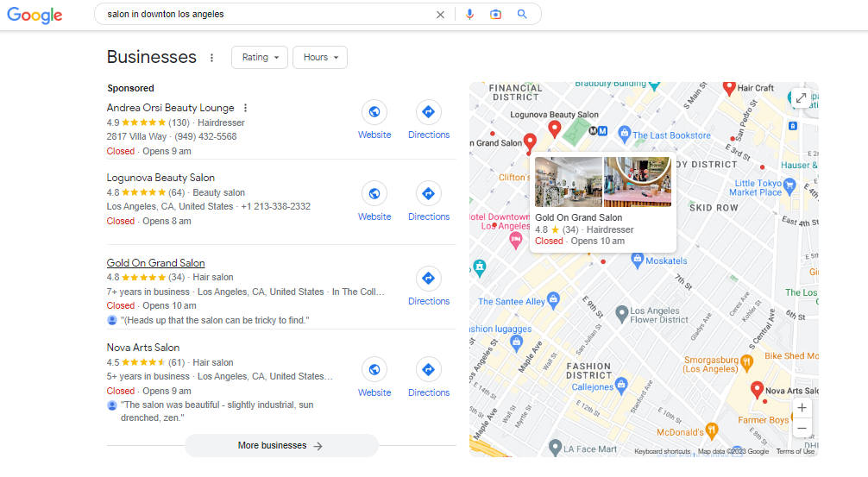
Task: Click Hair Craft map pin
Action: [729, 88]
